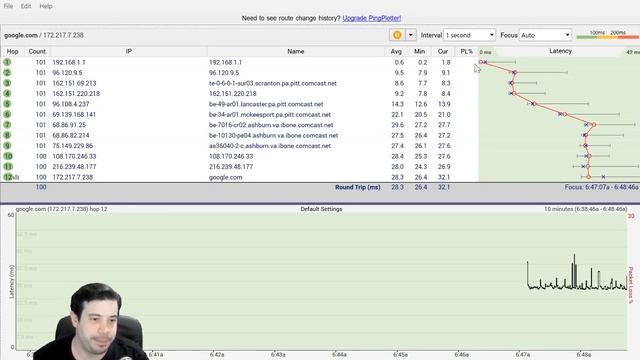Viewport: 640px width, 360px height.
Task: Click name 216.239.48.177 in Name column
Action: 231,167
